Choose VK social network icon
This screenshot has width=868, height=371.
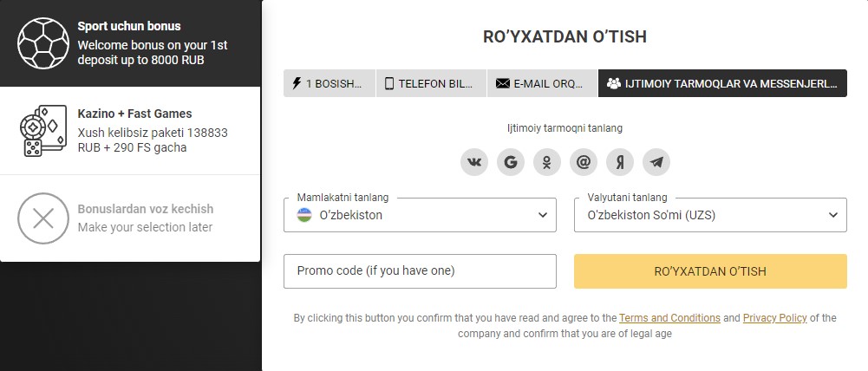[473, 162]
